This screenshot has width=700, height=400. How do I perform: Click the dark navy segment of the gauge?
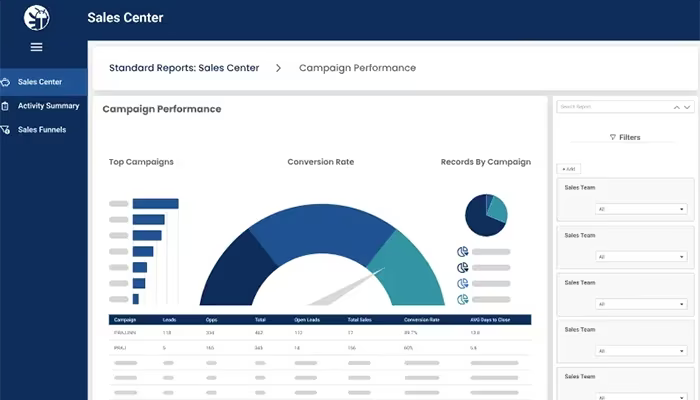[x=237, y=272]
